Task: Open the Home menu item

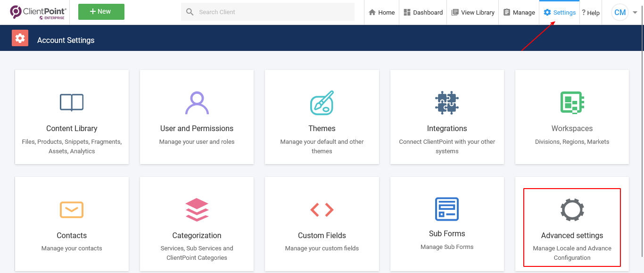Action: click(x=381, y=12)
